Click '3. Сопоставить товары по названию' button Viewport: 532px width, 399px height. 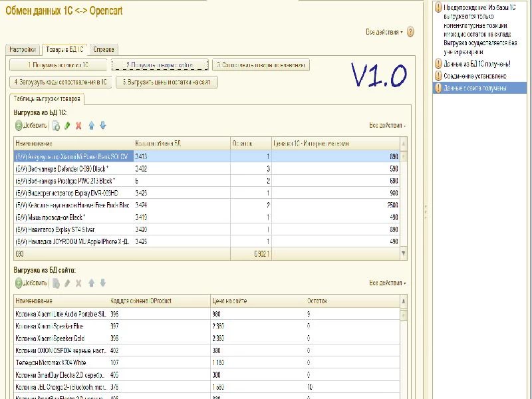coord(261,65)
